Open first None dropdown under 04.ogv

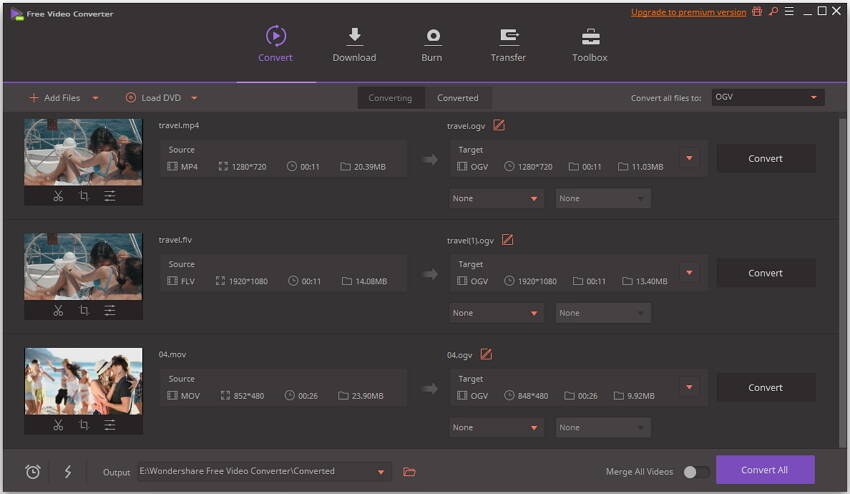tap(495, 427)
